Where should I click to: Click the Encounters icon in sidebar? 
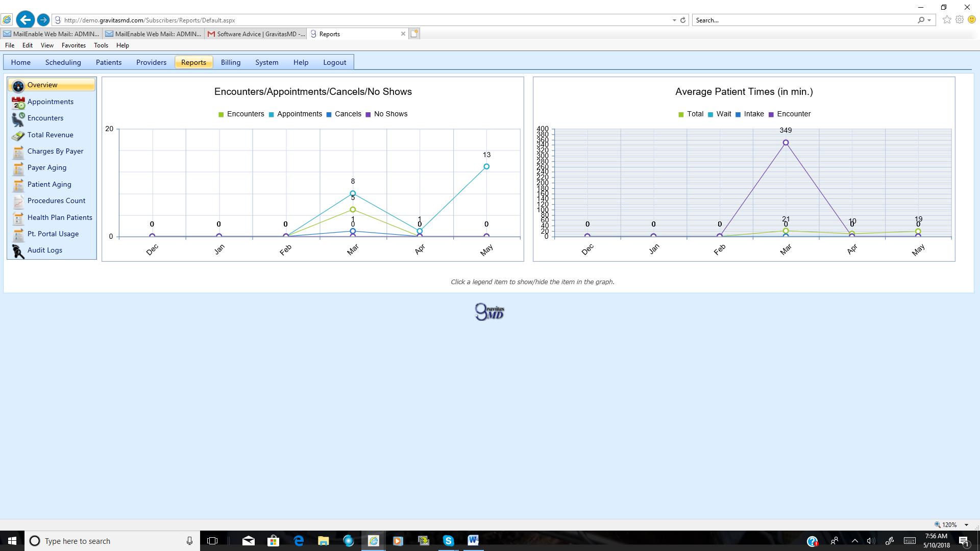click(18, 119)
